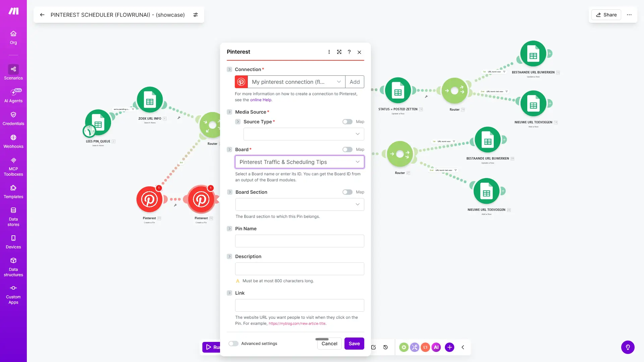
Task: Open Data stores in sidebar
Action: (x=13, y=217)
